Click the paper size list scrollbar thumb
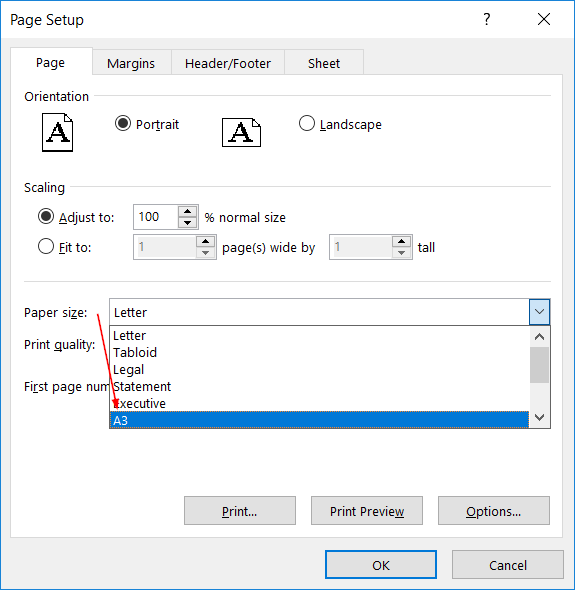This screenshot has height=590, width=575. click(540, 365)
